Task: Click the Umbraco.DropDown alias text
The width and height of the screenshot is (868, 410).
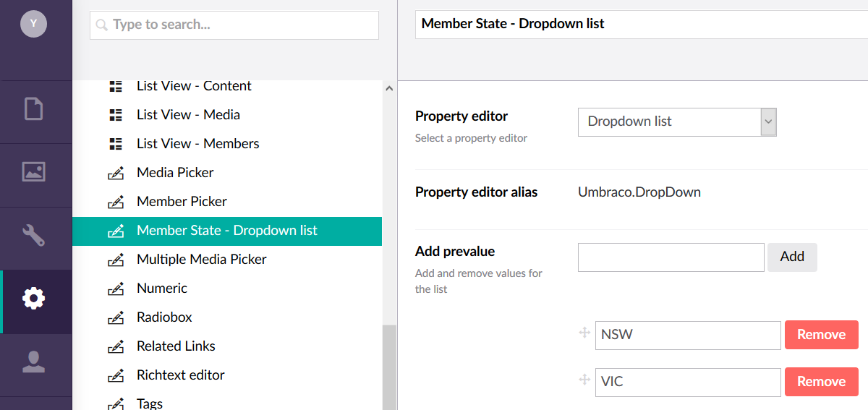Action: coord(639,192)
